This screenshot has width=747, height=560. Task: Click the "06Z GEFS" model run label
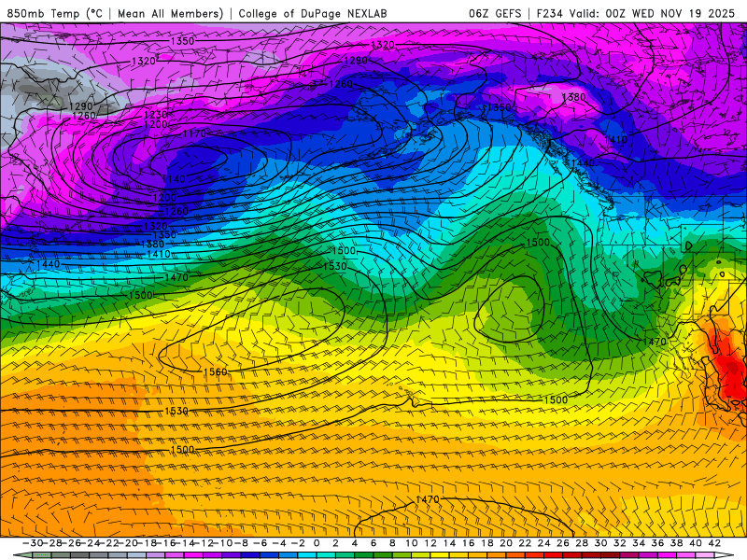coord(495,13)
